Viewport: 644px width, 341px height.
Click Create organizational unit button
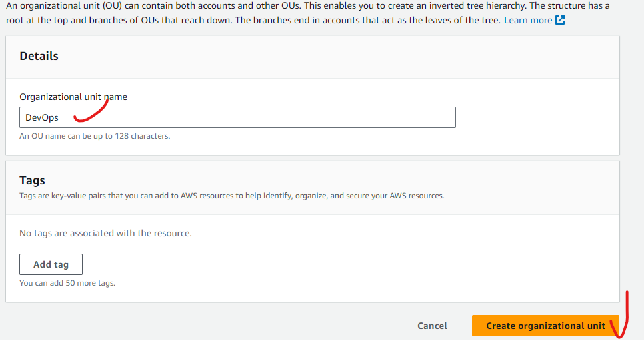pos(545,326)
